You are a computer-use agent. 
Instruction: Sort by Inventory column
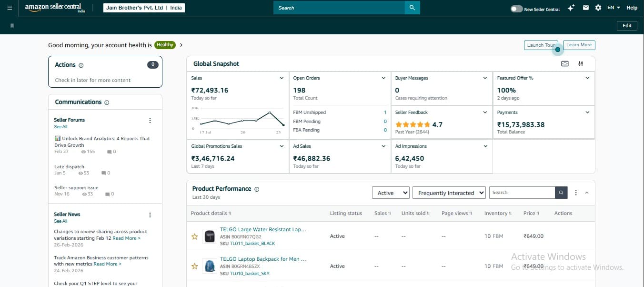(x=498, y=214)
